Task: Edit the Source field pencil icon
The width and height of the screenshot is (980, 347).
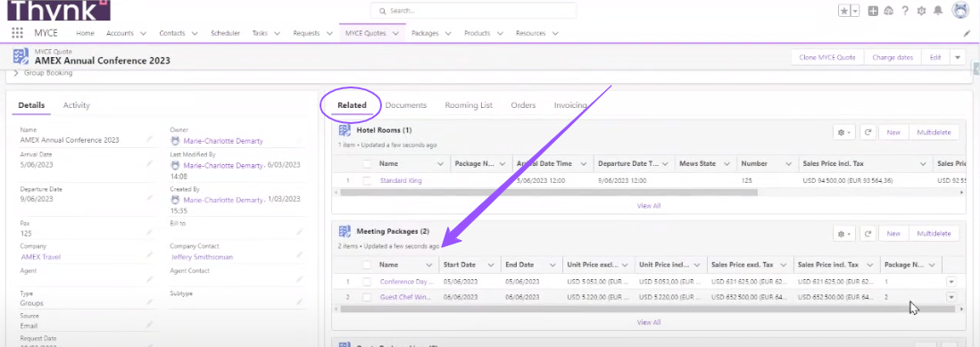Action: click(149, 326)
